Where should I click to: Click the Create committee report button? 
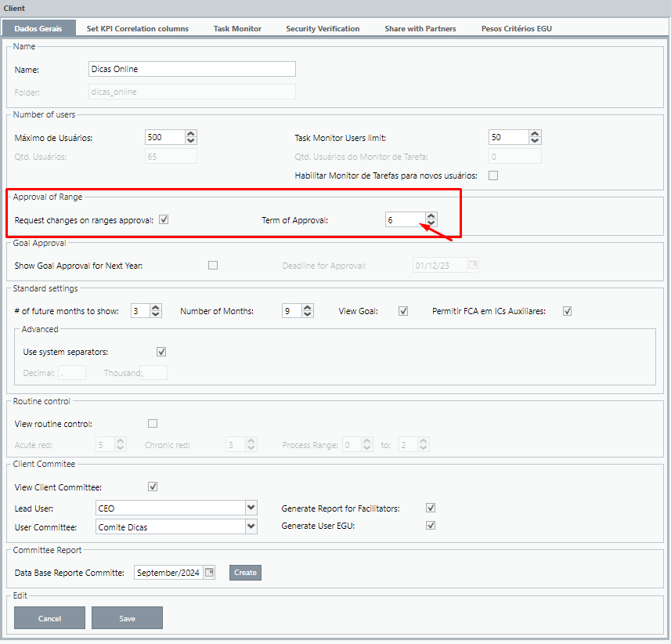(245, 573)
